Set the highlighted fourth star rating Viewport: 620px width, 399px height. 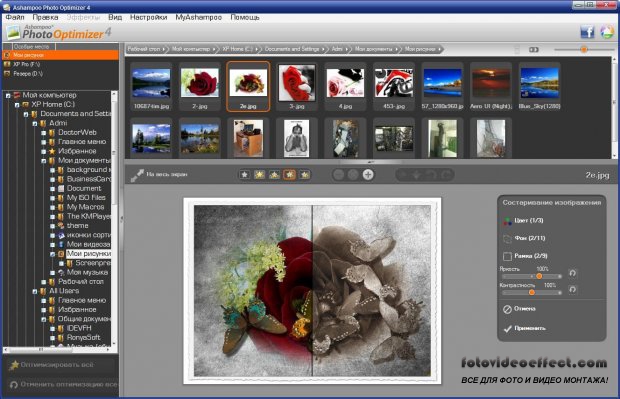(x=289, y=174)
